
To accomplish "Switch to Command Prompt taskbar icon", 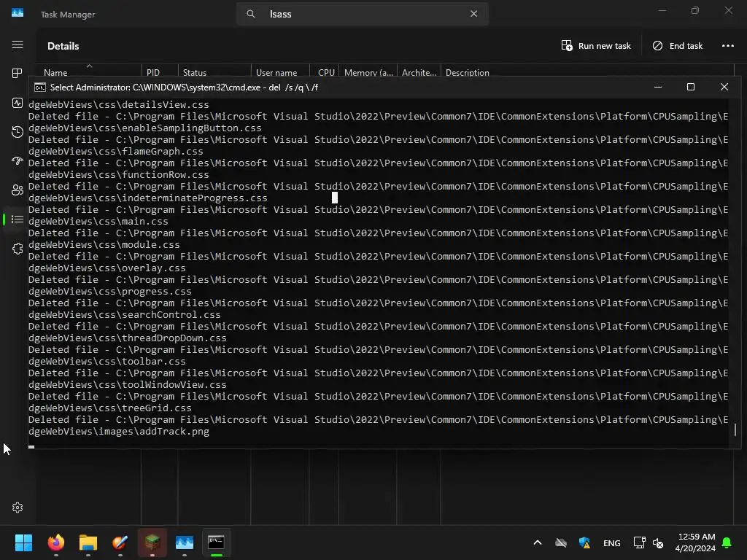I will tap(216, 542).
